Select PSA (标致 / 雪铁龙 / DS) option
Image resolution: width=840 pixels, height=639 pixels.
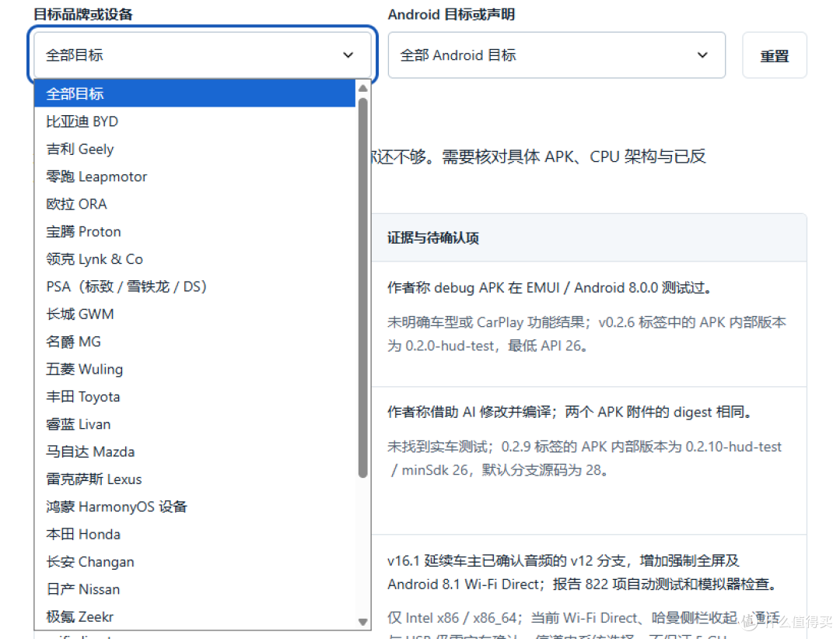click(195, 286)
